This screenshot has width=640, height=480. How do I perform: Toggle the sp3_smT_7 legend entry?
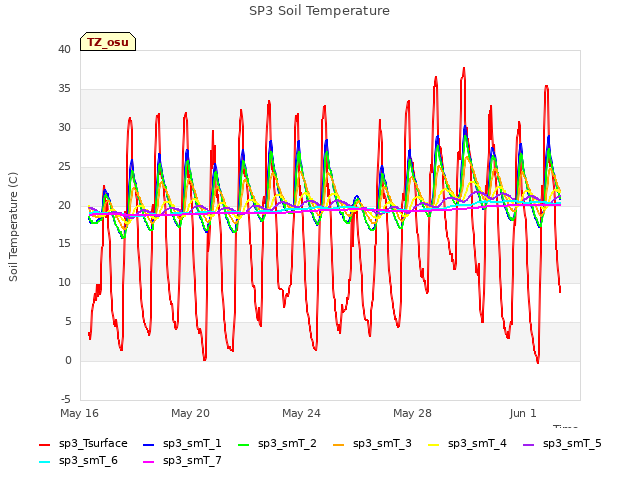point(182,461)
